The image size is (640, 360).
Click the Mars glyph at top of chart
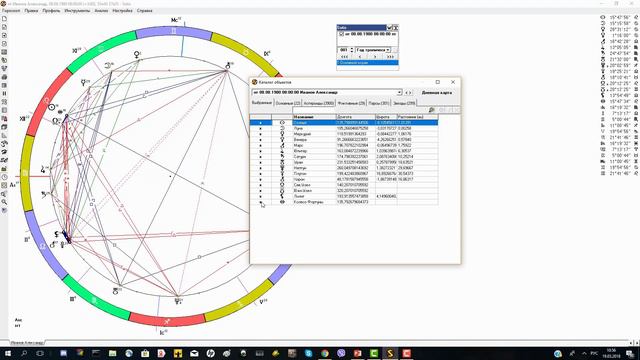click(x=229, y=66)
